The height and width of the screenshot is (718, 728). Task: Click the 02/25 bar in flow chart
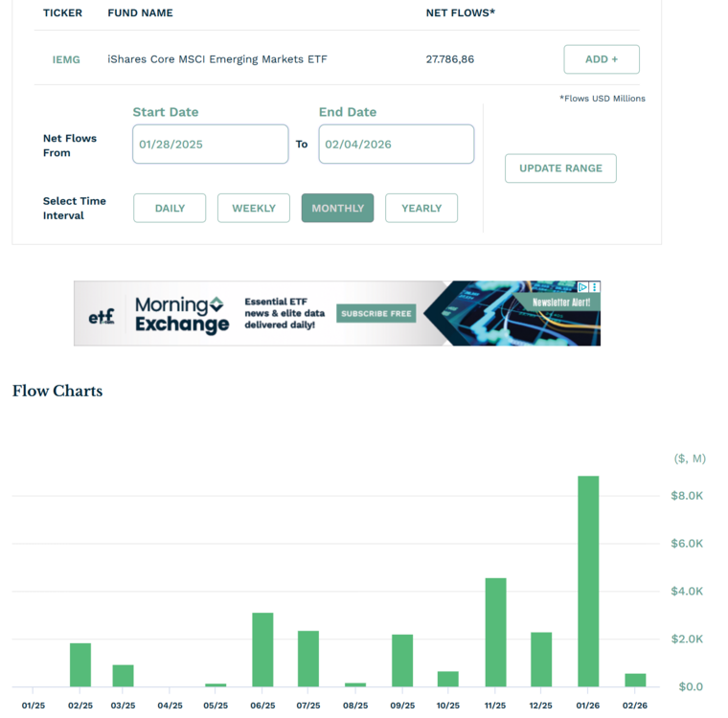point(80,664)
